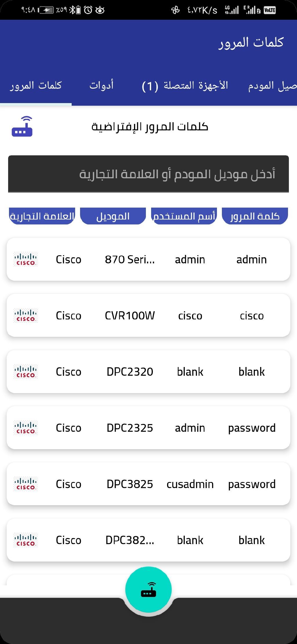The height and width of the screenshot is (644, 297).
Task: Focus the modem model search field
Action: pyautogui.click(x=148, y=174)
